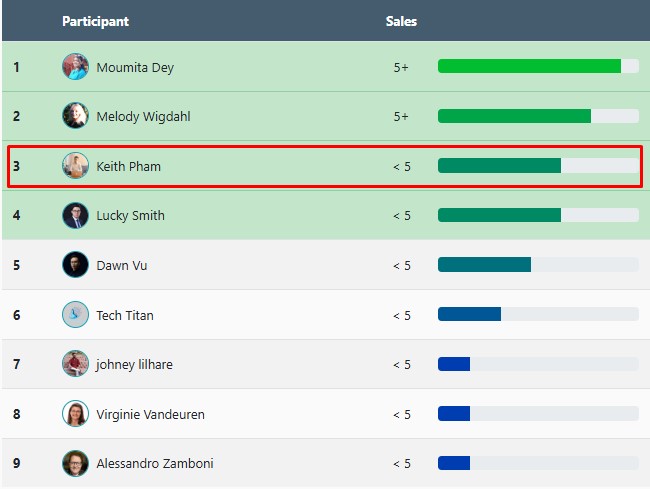Click Tech Titan's profile avatar
The image size is (650, 489).
click(75, 315)
